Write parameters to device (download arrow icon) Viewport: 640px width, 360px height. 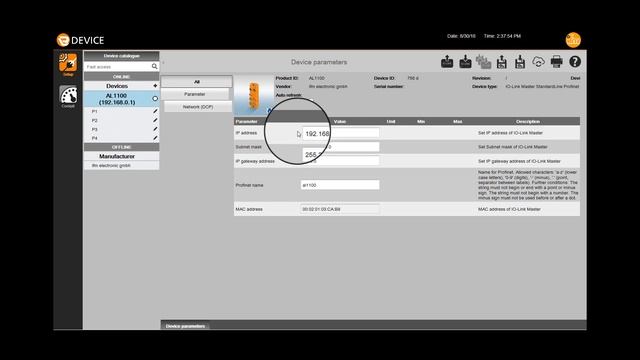click(465, 62)
